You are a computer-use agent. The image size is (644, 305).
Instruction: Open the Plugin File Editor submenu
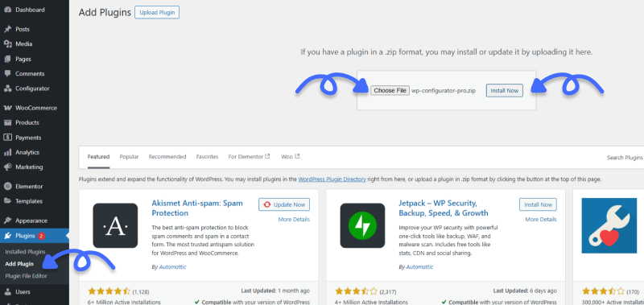26,276
